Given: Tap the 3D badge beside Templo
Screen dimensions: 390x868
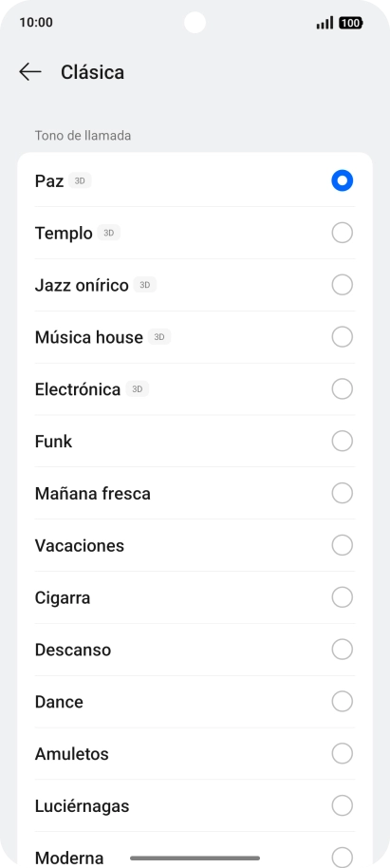Looking at the screenshot, I should pyautogui.click(x=109, y=233).
